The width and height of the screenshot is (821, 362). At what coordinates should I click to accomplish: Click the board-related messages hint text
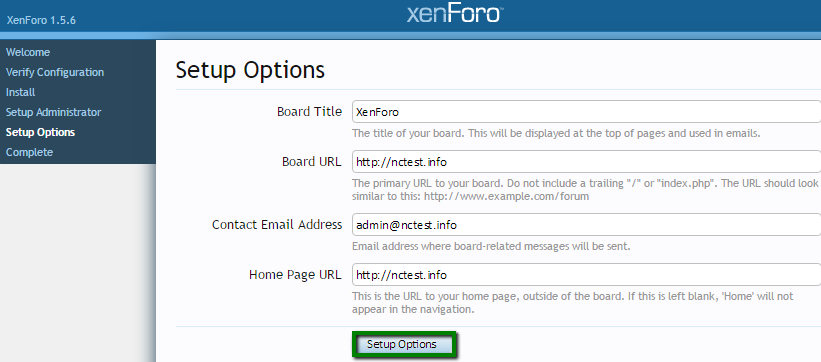[491, 246]
